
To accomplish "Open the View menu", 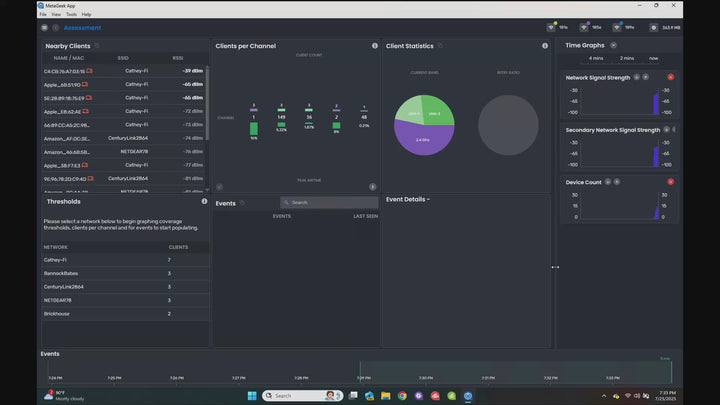I will click(56, 14).
